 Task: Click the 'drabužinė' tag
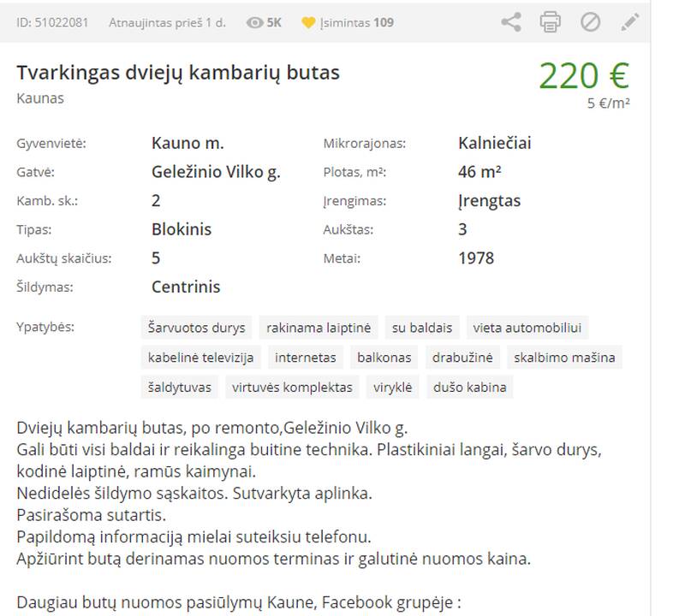click(x=462, y=358)
